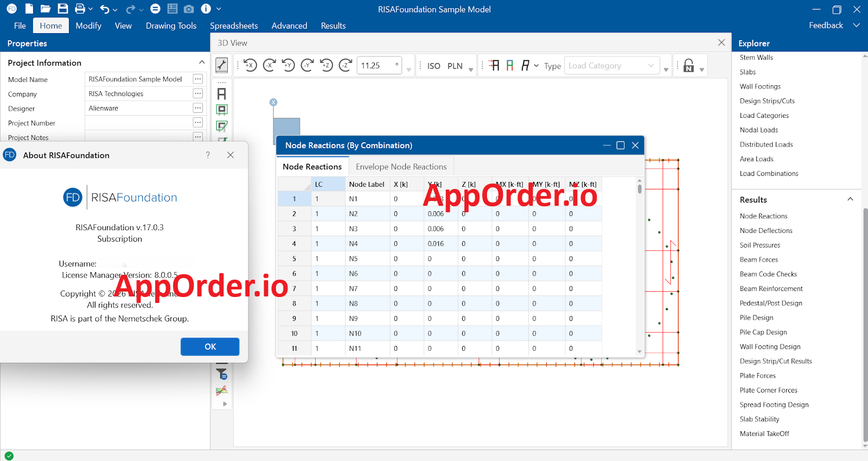
Task: Click the -Z rotate view icon
Action: pyautogui.click(x=346, y=65)
